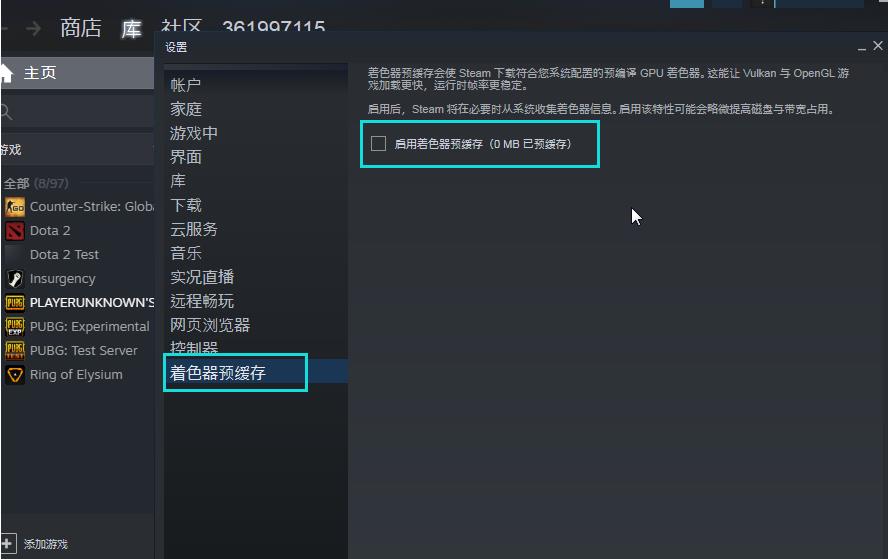
Task: Click the Dota 2 game icon
Action: (15, 231)
